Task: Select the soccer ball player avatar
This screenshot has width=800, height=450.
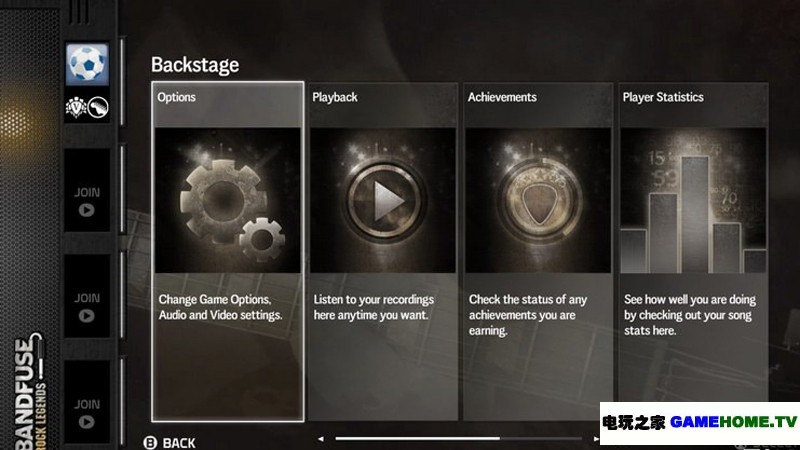Action: click(x=87, y=64)
